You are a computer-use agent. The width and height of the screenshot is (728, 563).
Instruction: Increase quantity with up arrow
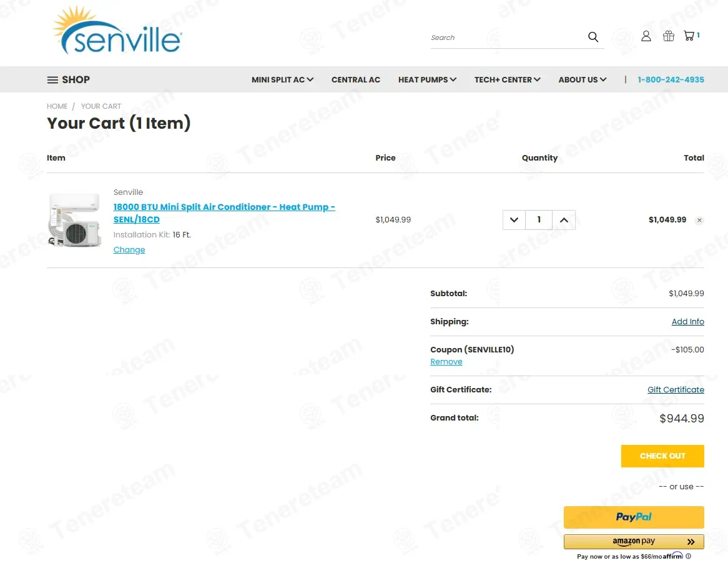point(564,220)
